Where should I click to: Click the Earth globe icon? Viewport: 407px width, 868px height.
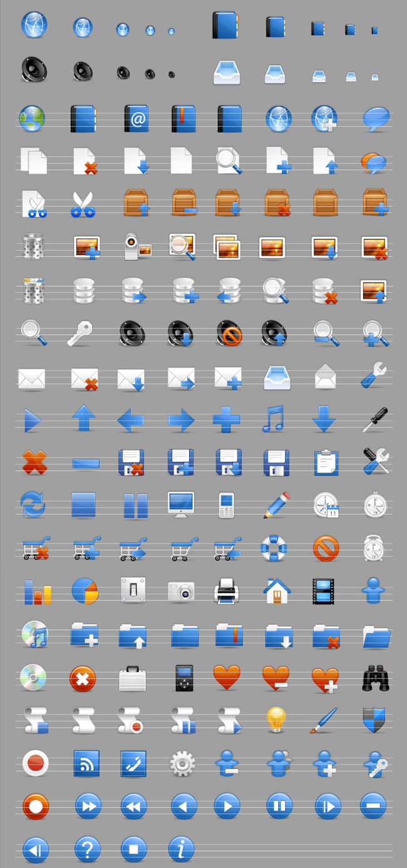(x=32, y=118)
